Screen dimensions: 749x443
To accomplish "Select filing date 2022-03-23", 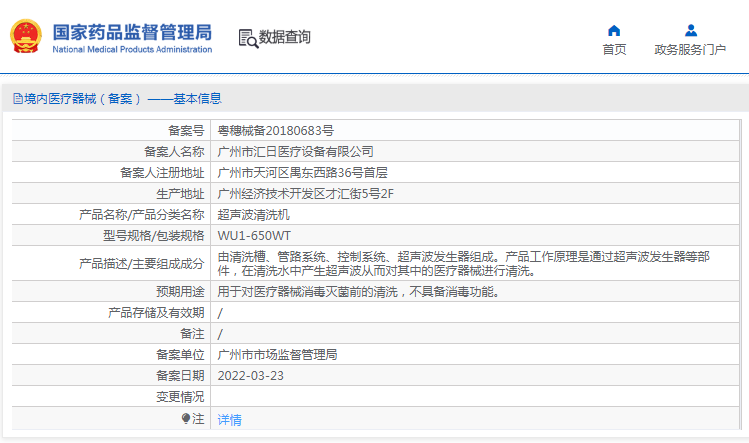I will click(250, 376).
